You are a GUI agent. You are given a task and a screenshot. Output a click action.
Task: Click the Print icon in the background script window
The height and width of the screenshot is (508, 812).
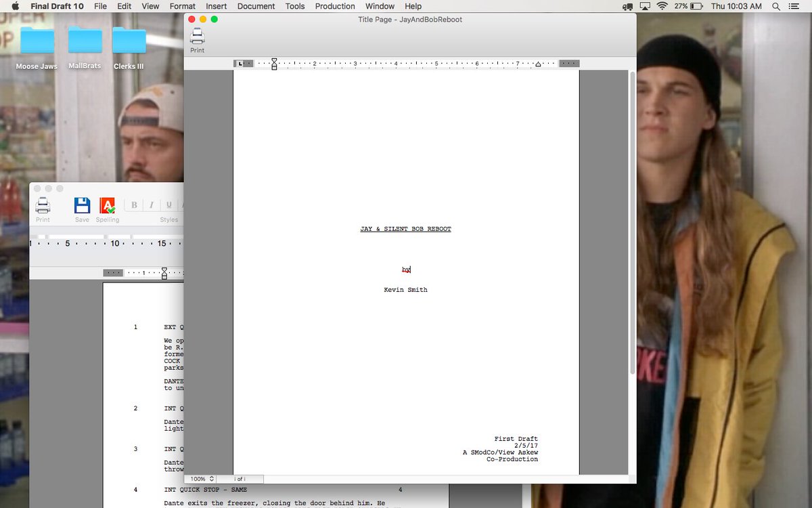pyautogui.click(x=43, y=205)
